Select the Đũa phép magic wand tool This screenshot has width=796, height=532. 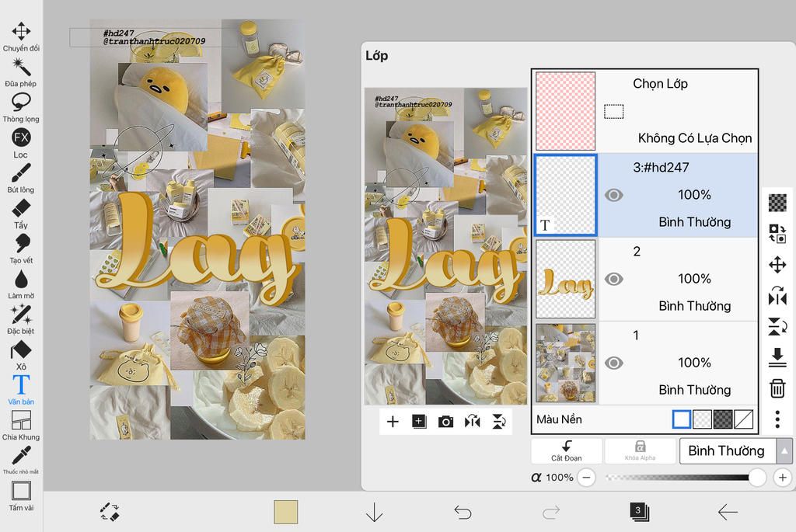click(x=21, y=72)
